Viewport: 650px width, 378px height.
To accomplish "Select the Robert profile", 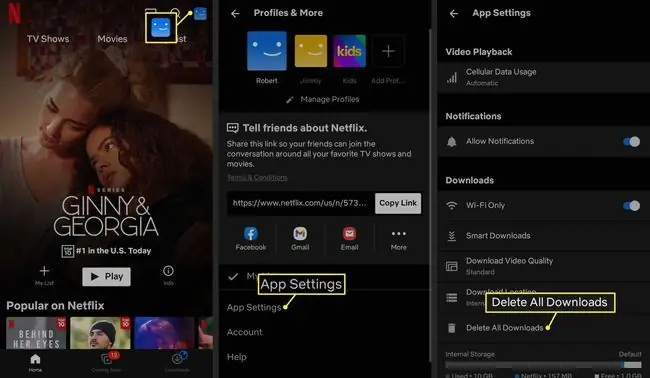I will click(x=267, y=51).
